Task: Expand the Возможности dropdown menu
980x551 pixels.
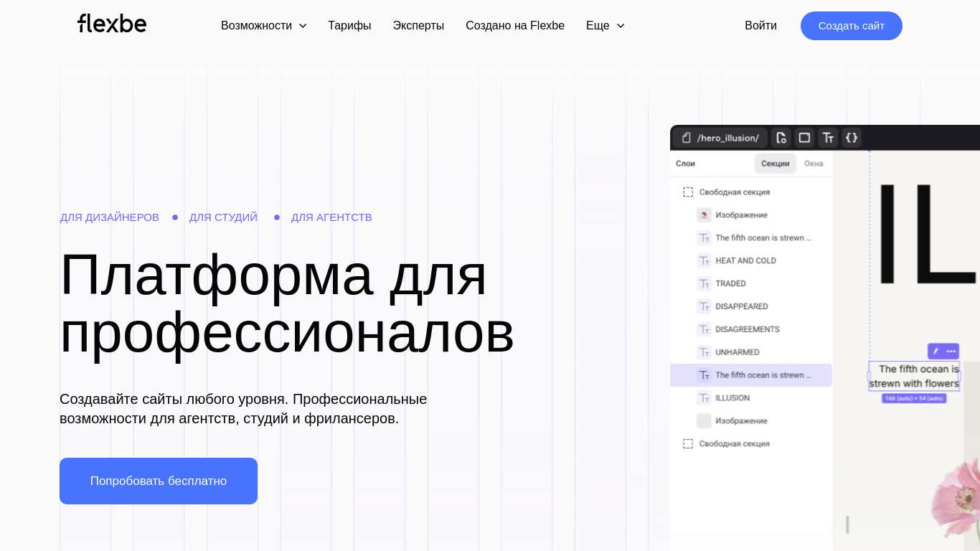Action: pyautogui.click(x=263, y=26)
